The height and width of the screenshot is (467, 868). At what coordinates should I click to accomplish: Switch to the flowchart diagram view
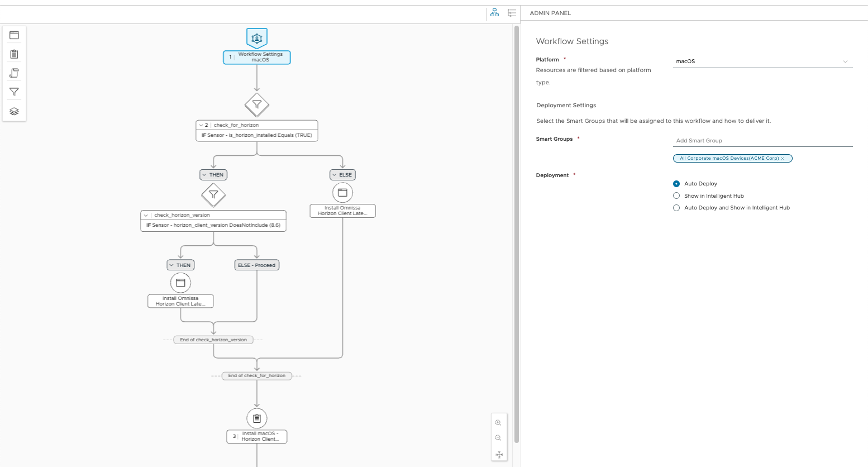(x=494, y=13)
